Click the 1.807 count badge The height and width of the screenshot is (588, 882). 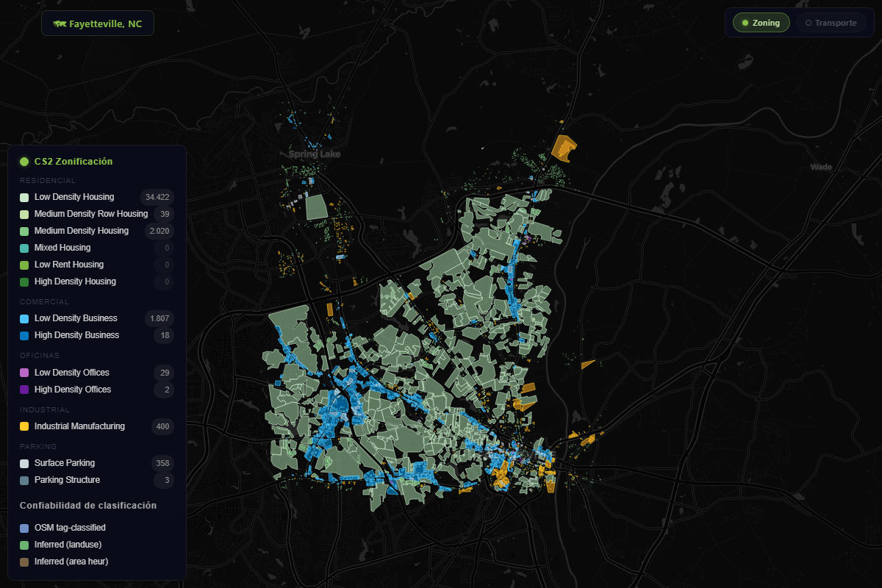click(159, 318)
